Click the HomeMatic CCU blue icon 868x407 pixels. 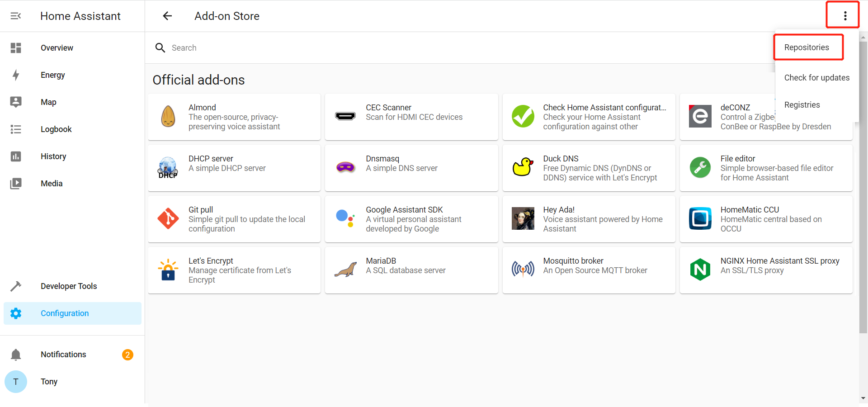tap(700, 218)
